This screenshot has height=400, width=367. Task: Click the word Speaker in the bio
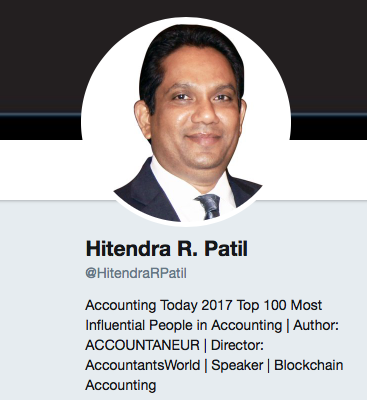[x=237, y=366]
